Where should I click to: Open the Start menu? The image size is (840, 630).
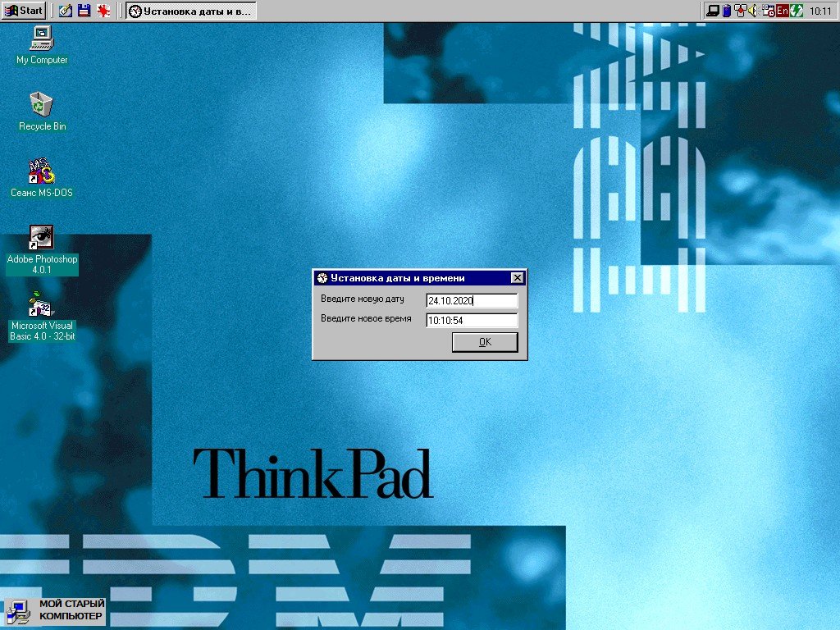25,11
